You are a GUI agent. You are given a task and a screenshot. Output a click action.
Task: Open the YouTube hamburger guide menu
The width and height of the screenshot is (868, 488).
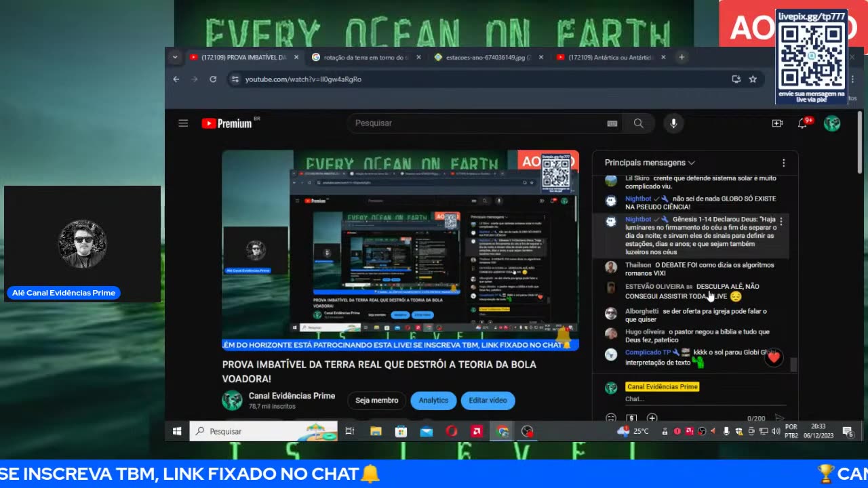click(x=183, y=123)
